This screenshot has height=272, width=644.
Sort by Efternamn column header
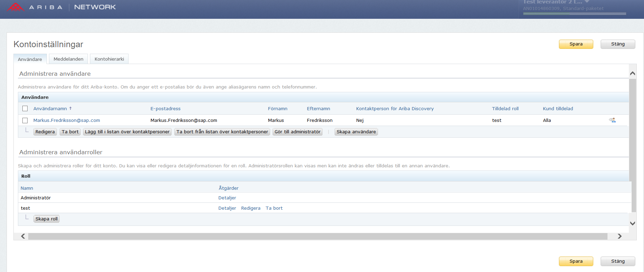pyautogui.click(x=318, y=108)
